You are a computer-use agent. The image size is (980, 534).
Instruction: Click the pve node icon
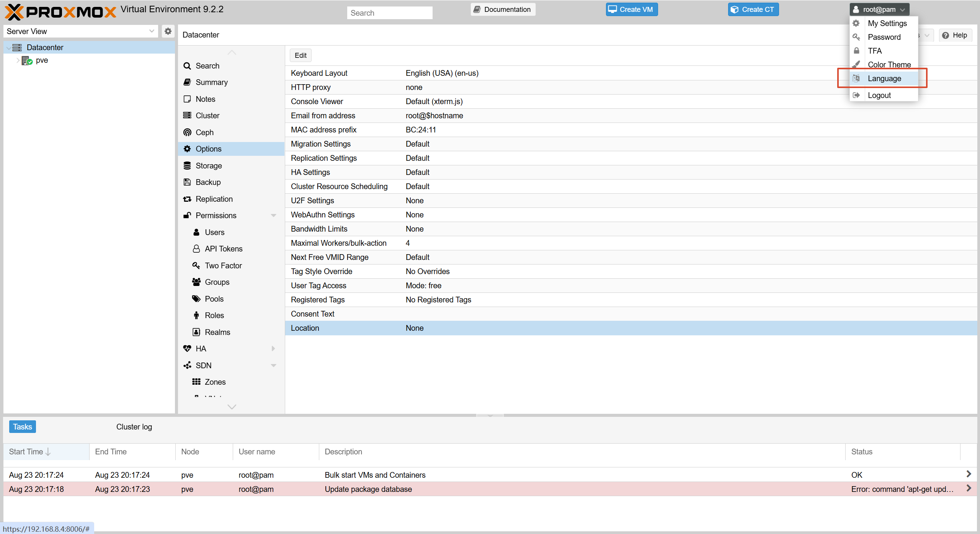(27, 60)
